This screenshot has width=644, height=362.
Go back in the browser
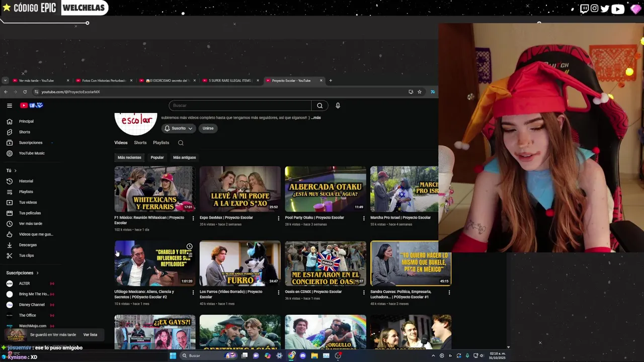(x=6, y=92)
